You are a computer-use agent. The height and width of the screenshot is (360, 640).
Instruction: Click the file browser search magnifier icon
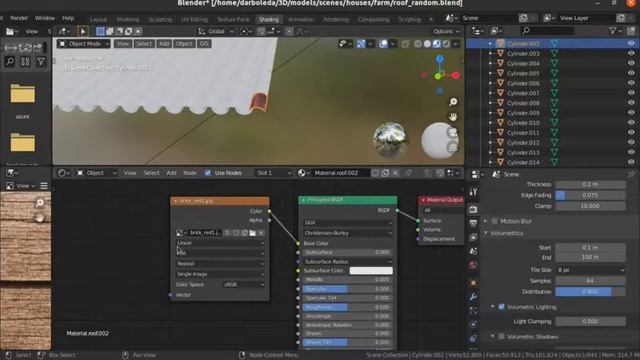tap(10, 62)
